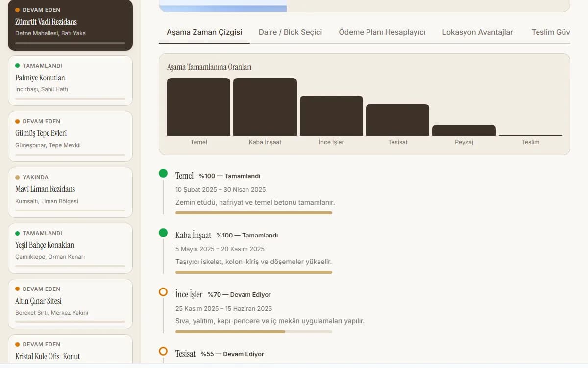Click the TAMAMLANDI badge on Palmiye Konutları
The height and width of the screenshot is (368, 588).
pyautogui.click(x=39, y=66)
